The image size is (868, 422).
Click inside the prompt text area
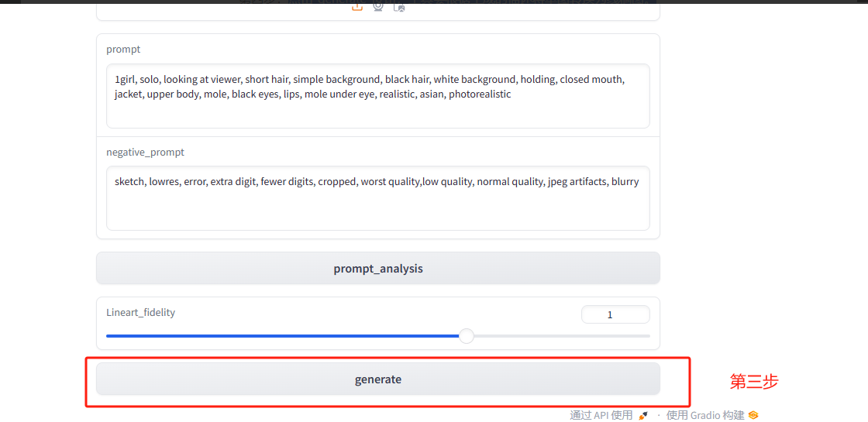(378, 112)
